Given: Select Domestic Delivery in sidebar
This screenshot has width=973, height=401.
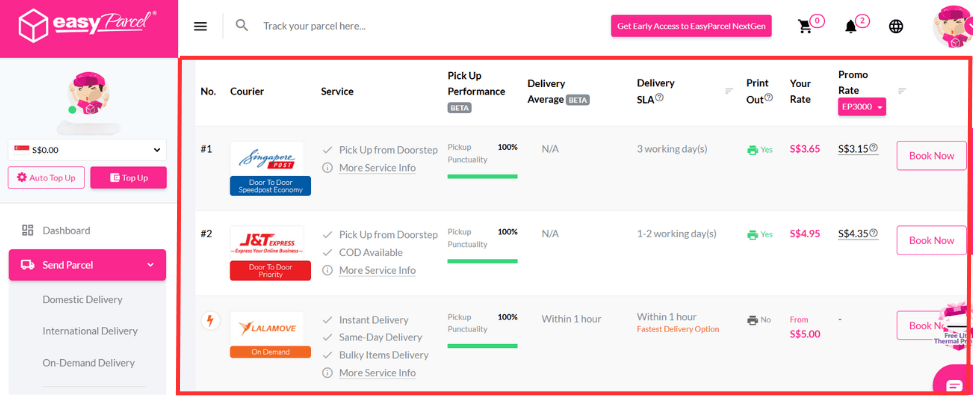Looking at the screenshot, I should (83, 299).
